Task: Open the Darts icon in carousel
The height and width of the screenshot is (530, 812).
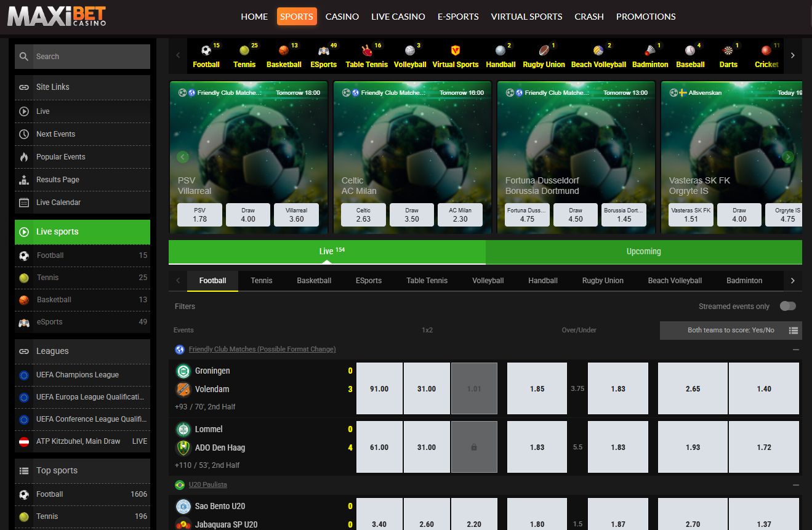Action: point(728,51)
